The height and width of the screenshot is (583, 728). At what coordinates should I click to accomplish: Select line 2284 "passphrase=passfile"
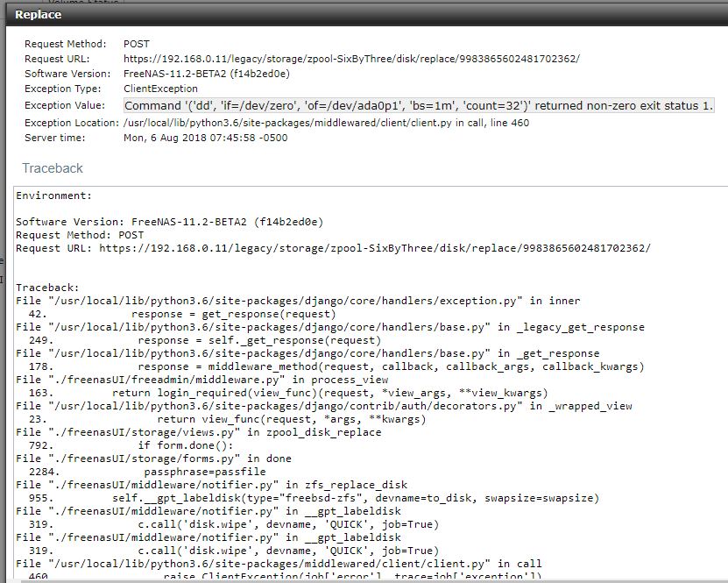tap(147, 471)
